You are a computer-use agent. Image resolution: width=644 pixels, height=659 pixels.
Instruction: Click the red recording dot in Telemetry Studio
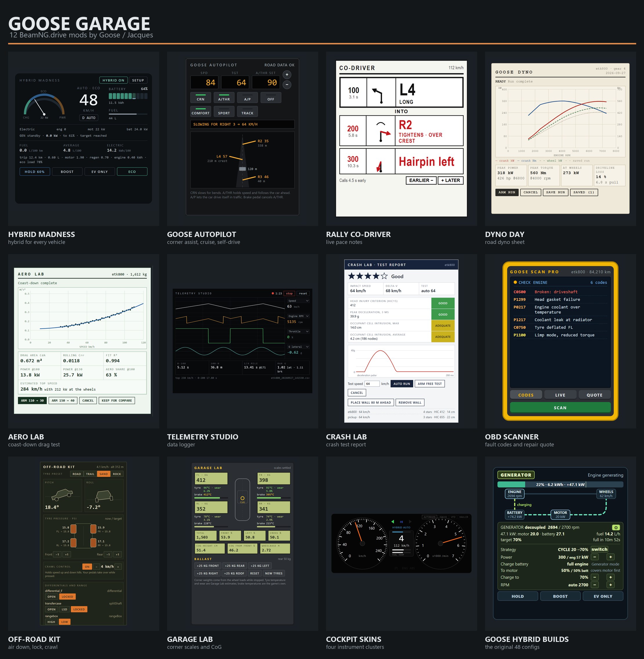[x=273, y=293]
